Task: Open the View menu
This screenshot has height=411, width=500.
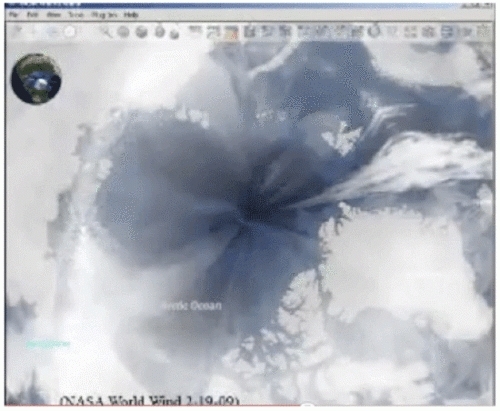Action: 53,15
